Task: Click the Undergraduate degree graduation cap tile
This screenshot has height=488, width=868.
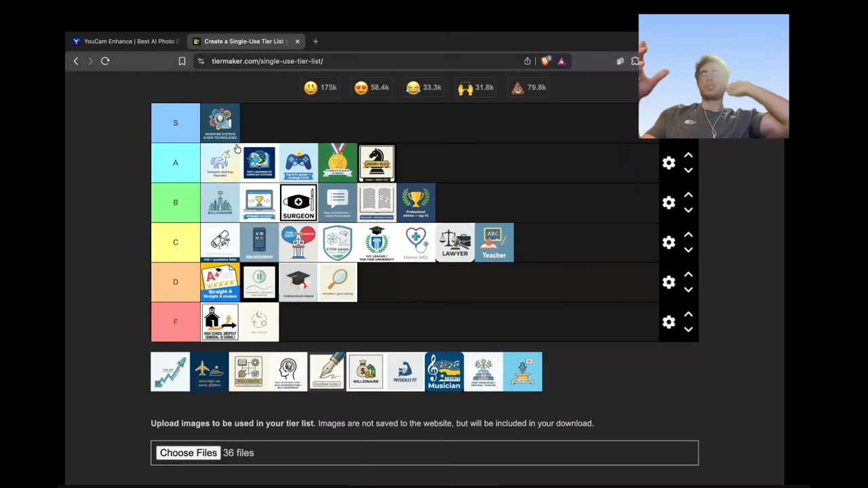Action: click(x=298, y=282)
